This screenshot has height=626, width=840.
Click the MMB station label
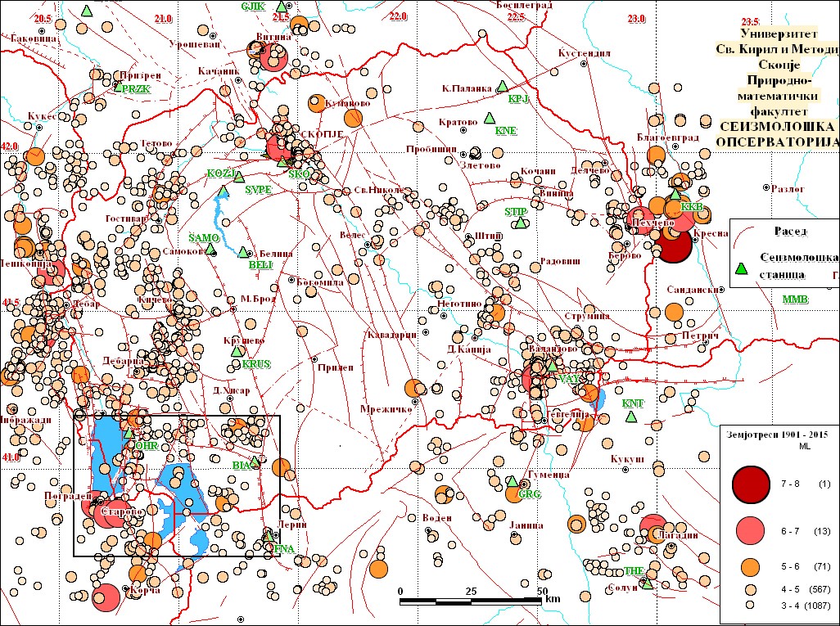point(794,299)
